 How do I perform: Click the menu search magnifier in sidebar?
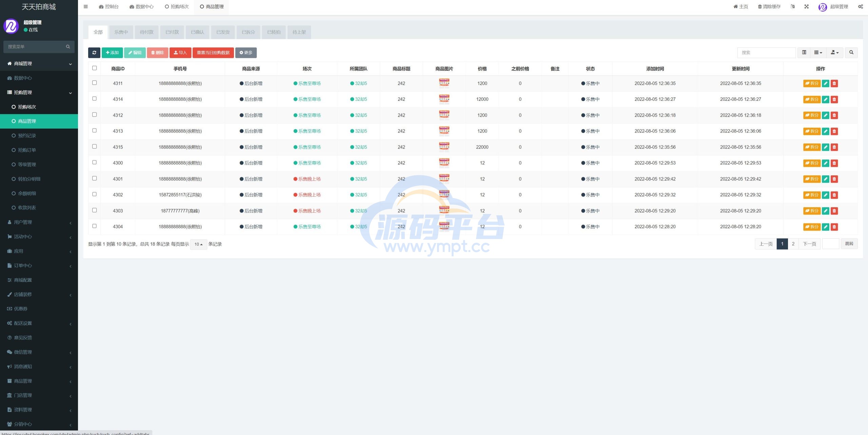68,47
